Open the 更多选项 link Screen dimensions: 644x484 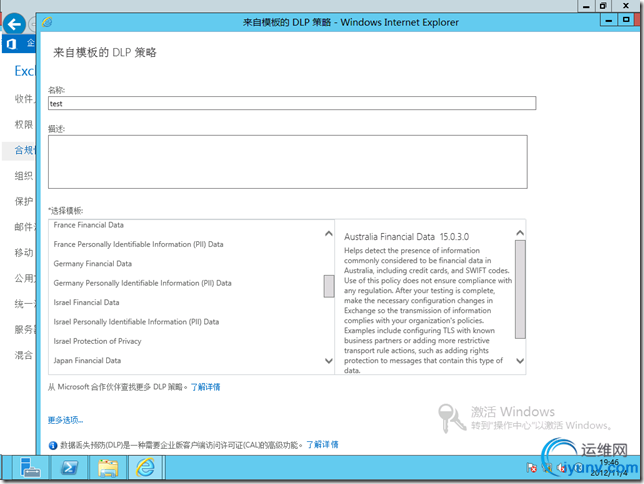click(x=65, y=420)
